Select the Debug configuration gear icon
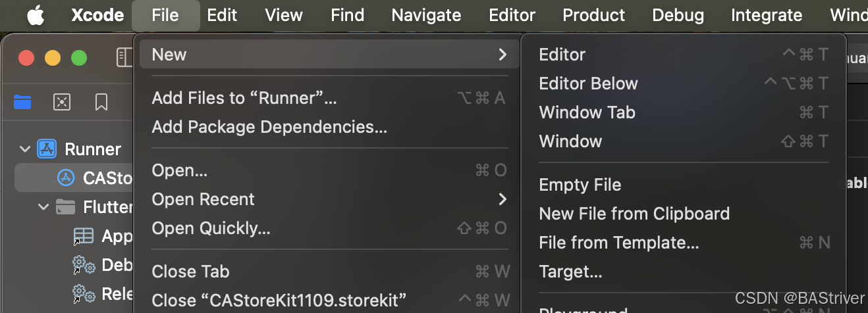This screenshot has height=313, width=868. pos(84,265)
